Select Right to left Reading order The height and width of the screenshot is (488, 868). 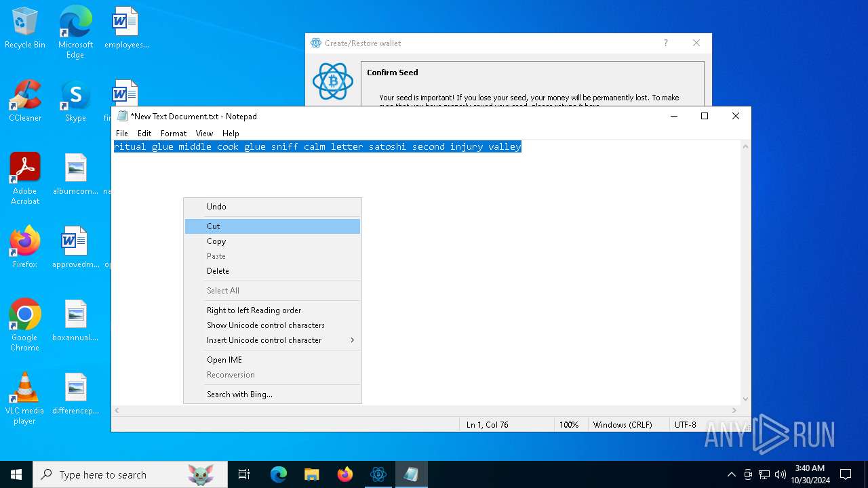pyautogui.click(x=273, y=310)
